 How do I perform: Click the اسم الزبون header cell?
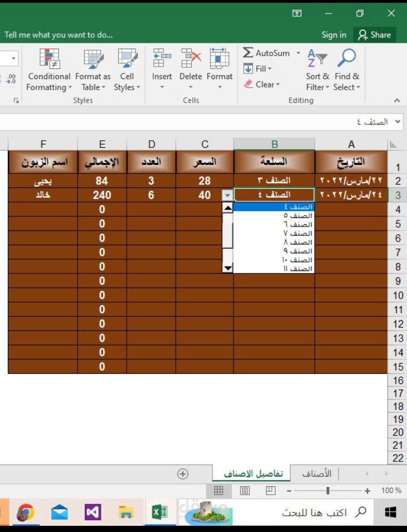coord(43,162)
